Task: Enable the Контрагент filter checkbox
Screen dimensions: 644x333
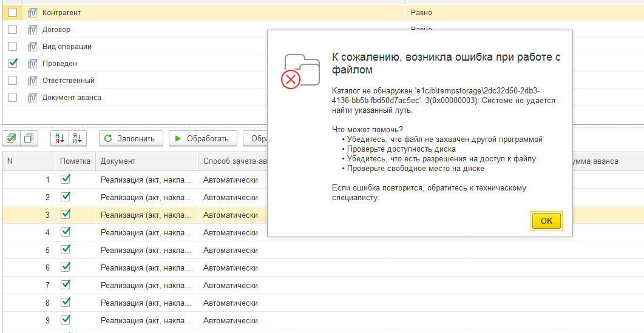Action: tap(12, 13)
